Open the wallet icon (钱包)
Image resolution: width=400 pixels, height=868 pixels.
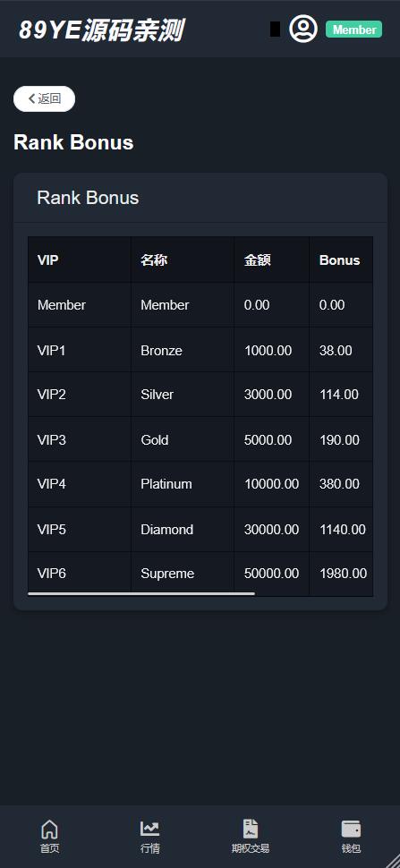coord(352,829)
